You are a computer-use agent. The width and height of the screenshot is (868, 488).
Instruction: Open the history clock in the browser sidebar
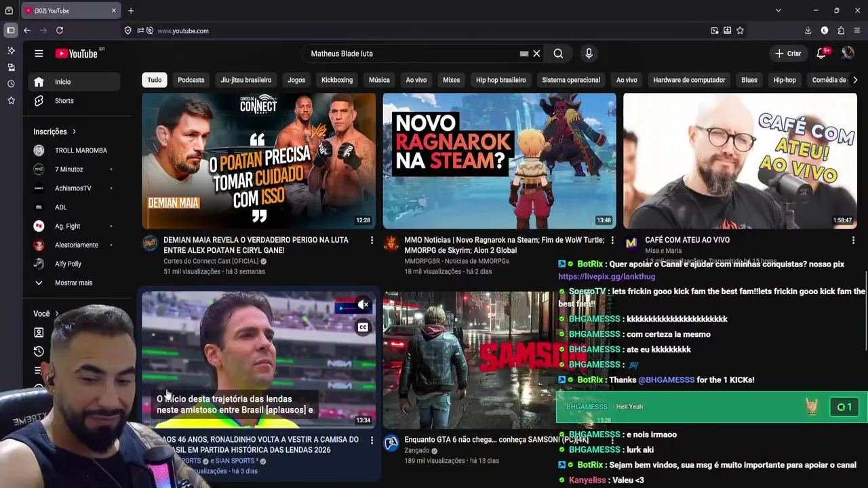click(11, 84)
